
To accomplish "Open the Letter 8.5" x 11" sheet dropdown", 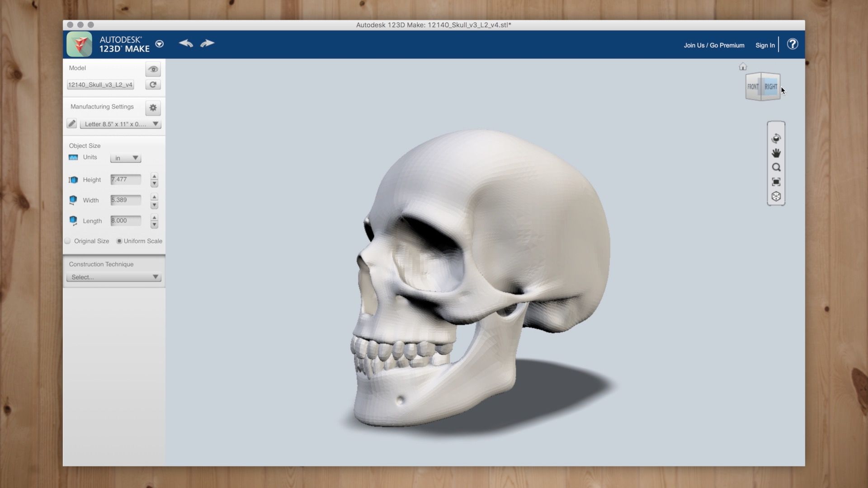I will 120,124.
